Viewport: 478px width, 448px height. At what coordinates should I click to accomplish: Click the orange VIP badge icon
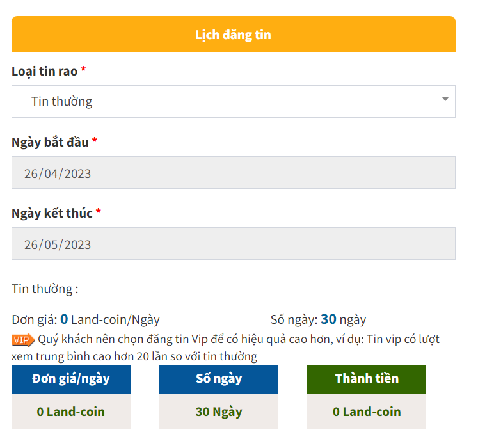[x=23, y=340]
